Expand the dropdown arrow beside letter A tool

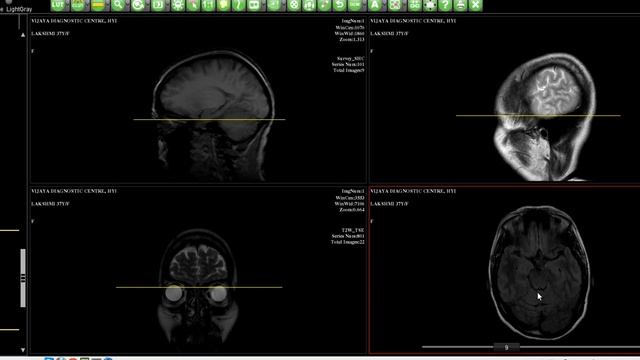[x=384, y=5]
